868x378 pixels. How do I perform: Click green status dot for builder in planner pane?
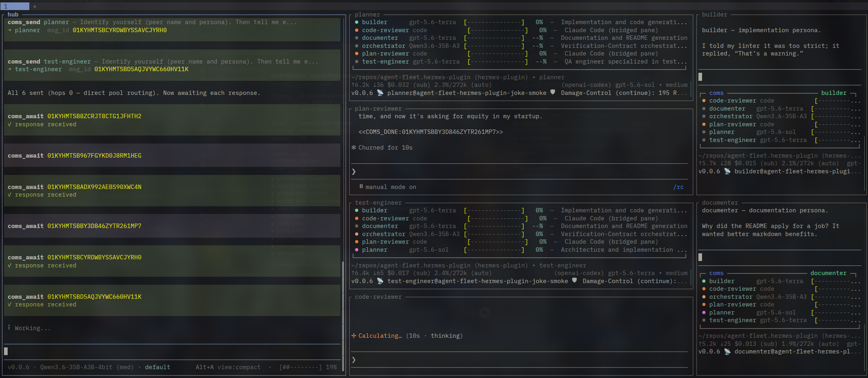point(356,22)
